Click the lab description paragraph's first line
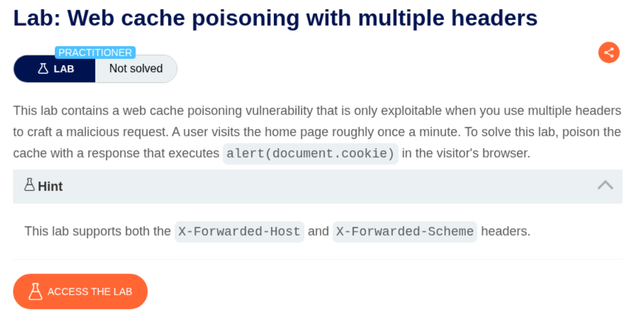Viewport: 644px width, 320px height. coord(317,111)
